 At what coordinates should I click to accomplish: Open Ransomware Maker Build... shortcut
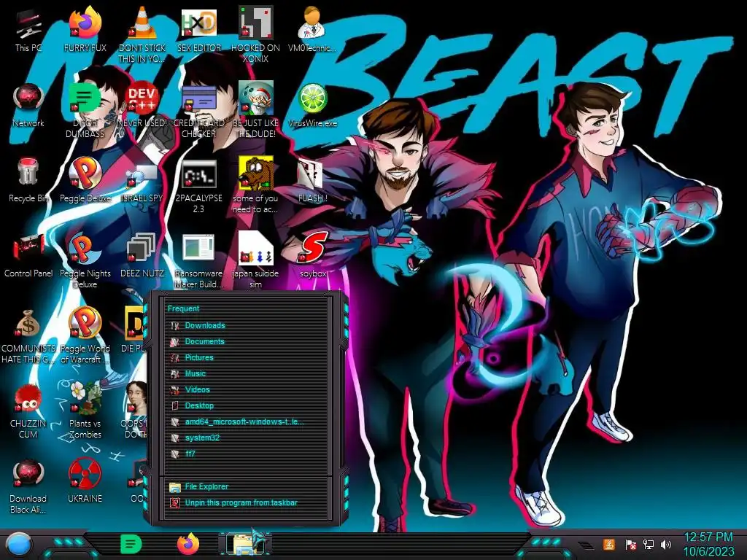coord(199,261)
